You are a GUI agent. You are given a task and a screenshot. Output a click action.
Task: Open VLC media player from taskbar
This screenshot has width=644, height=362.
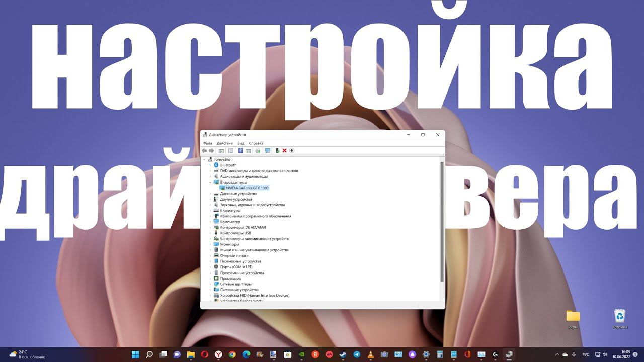coord(371,354)
